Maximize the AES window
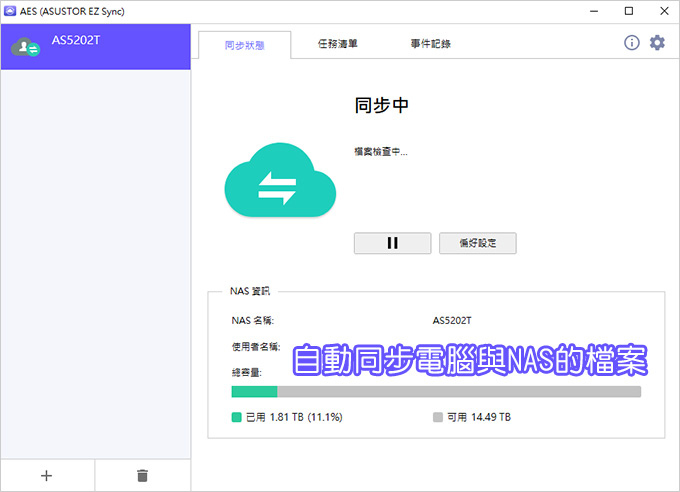Image resolution: width=680 pixels, height=492 pixels. point(629,11)
